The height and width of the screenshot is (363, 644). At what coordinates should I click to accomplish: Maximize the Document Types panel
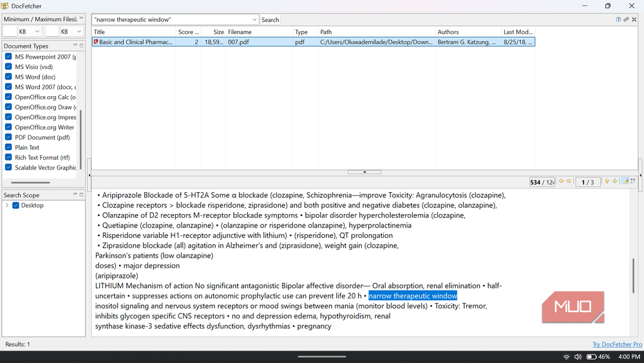click(81, 45)
